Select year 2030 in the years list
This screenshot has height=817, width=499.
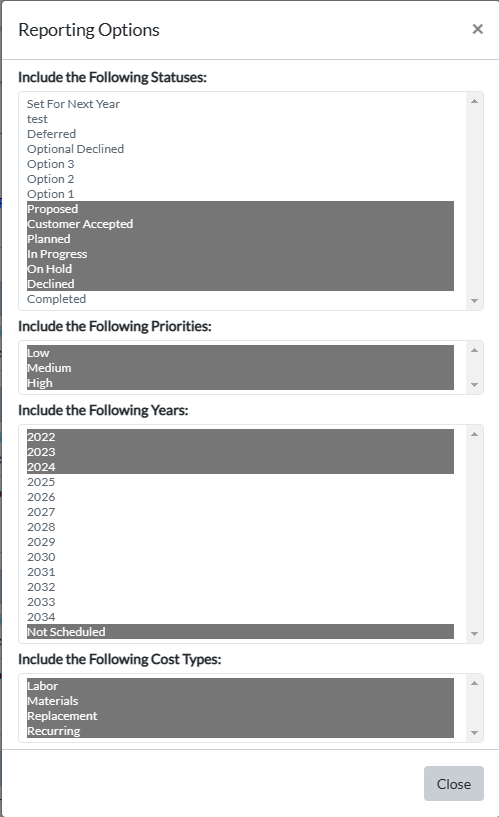click(240, 557)
